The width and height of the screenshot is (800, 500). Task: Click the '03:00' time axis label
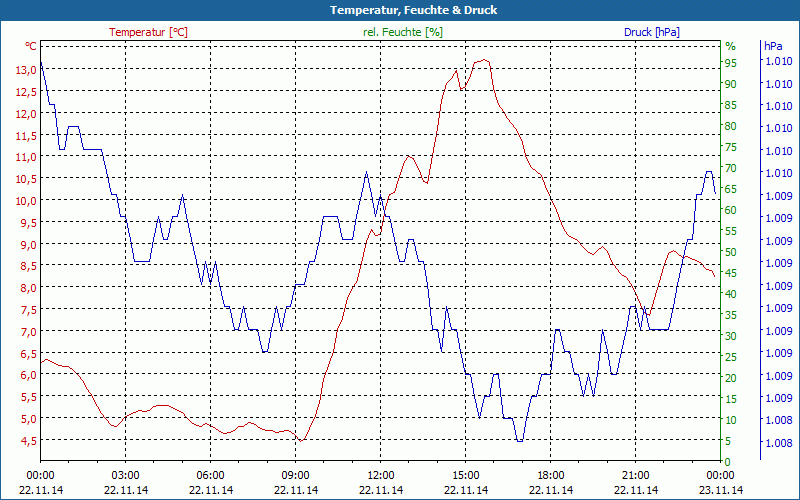[x=126, y=476]
